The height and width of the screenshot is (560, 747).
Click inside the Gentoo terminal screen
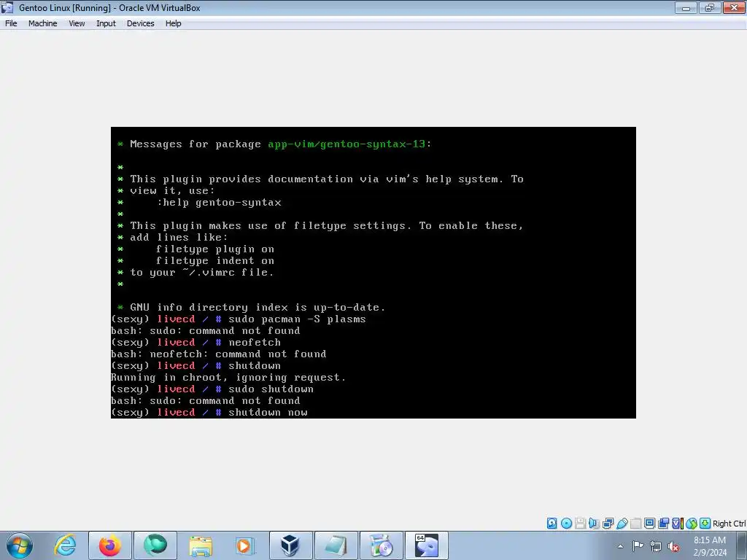point(373,273)
